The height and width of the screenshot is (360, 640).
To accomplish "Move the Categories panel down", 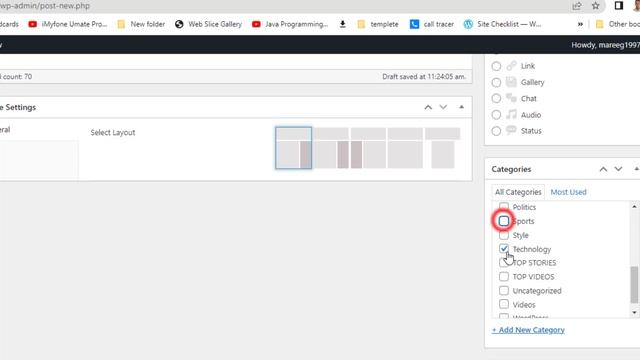I will pos(618,169).
